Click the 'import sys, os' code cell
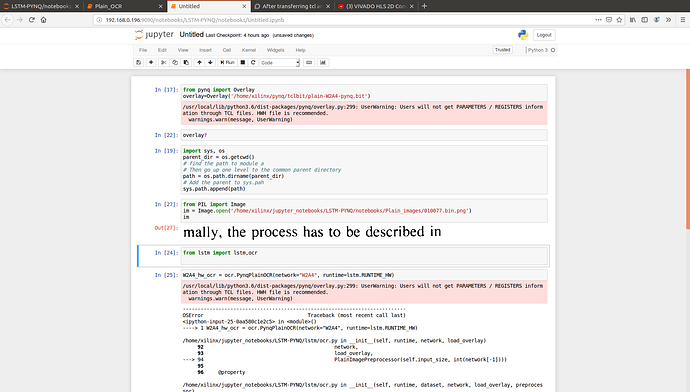The height and width of the screenshot is (392, 690). (364, 170)
